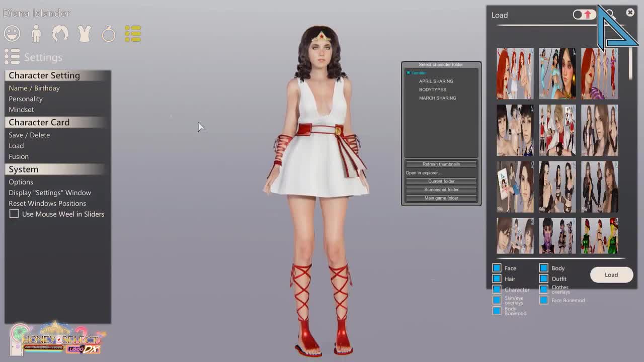Open the Accessories ring icon
This screenshot has width=644, height=362.
point(109,33)
